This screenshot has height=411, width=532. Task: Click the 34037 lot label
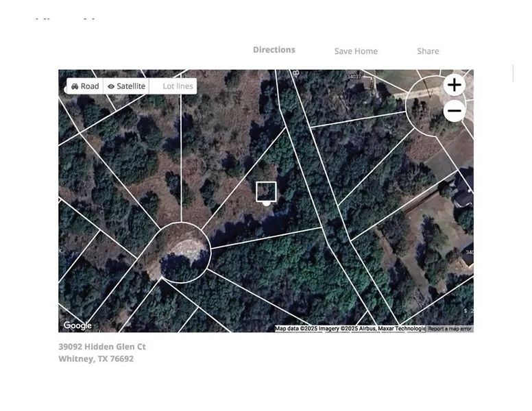[x=354, y=77]
